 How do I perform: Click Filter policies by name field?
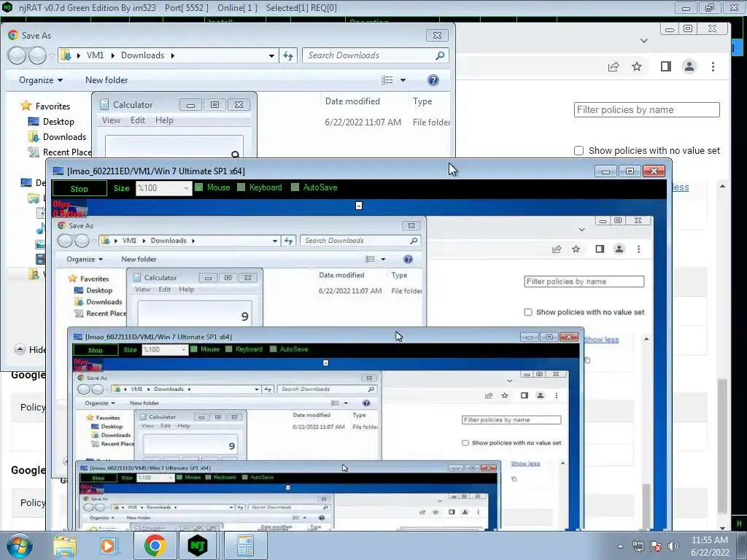tap(647, 109)
